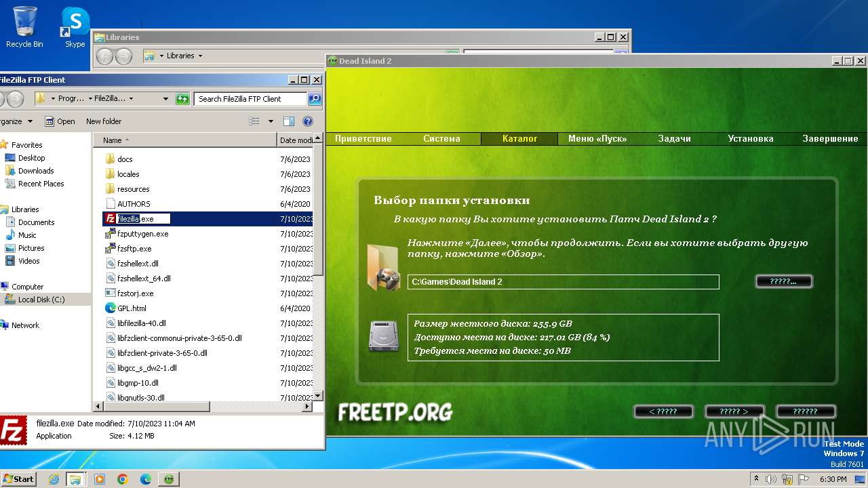Click the Windows Explorer taskbar icon
Screen dimensions: 868x488
click(76, 479)
